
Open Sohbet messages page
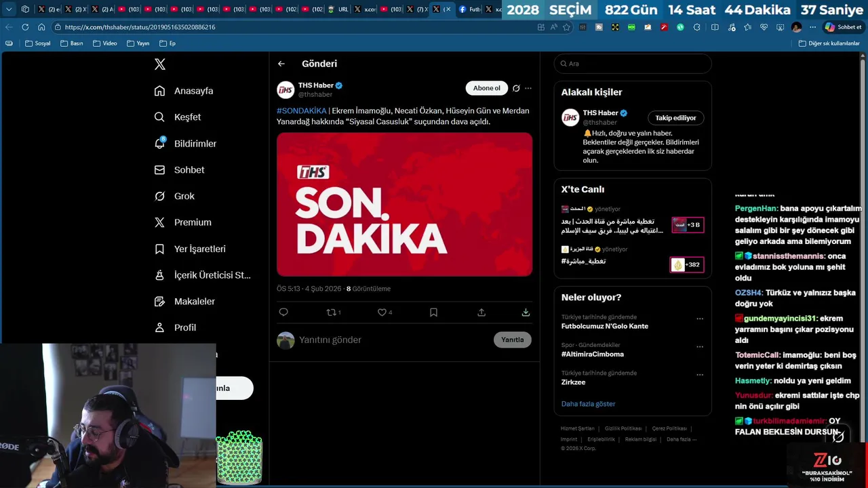[x=179, y=170]
